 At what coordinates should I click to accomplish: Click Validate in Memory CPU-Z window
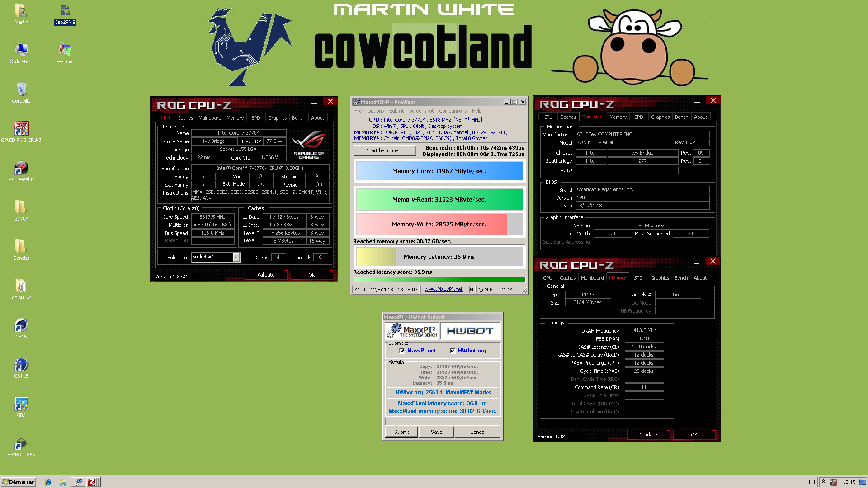(648, 435)
